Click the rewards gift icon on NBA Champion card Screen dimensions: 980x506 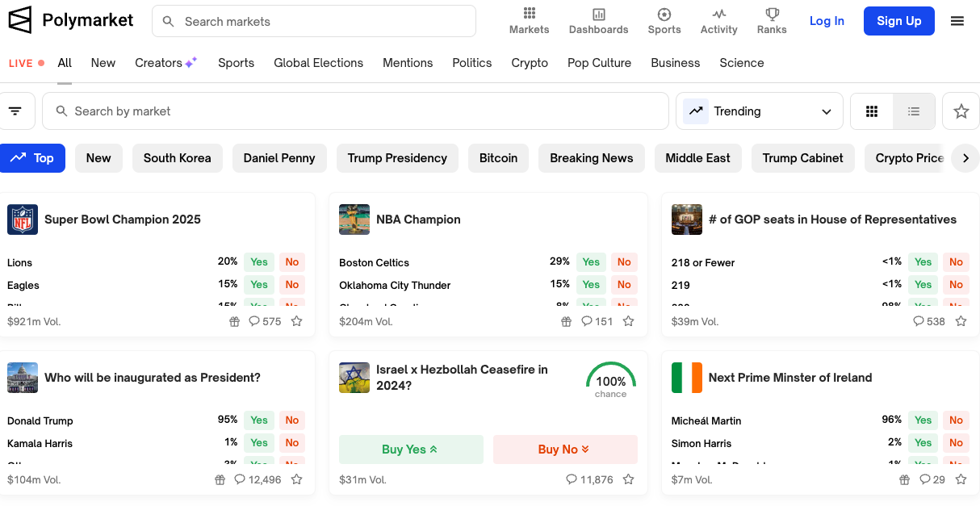pos(567,321)
